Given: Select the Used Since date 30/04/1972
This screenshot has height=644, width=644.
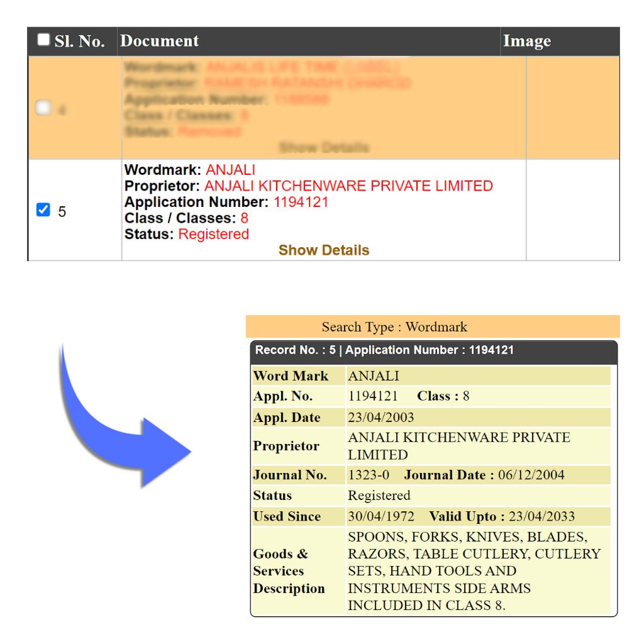Looking at the screenshot, I should pyautogui.click(x=381, y=516).
